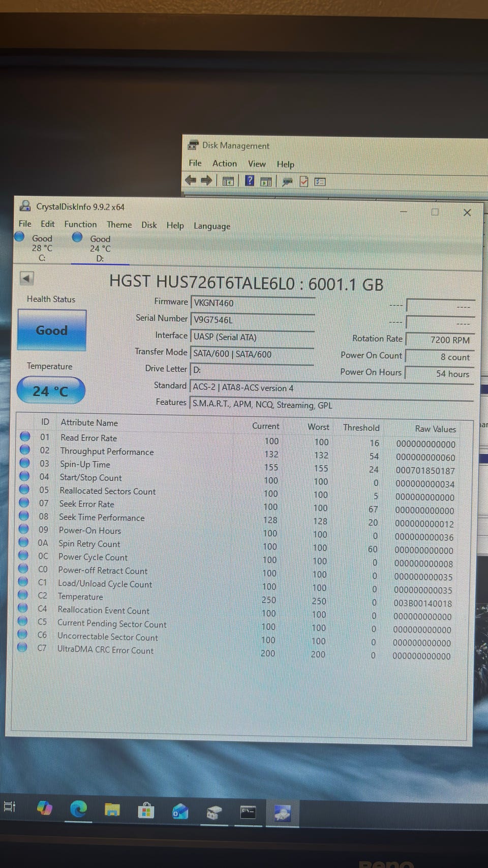Screen dimensions: 488x868
Task: Open File menu in CrystalDiskInfo
Action: point(25,224)
